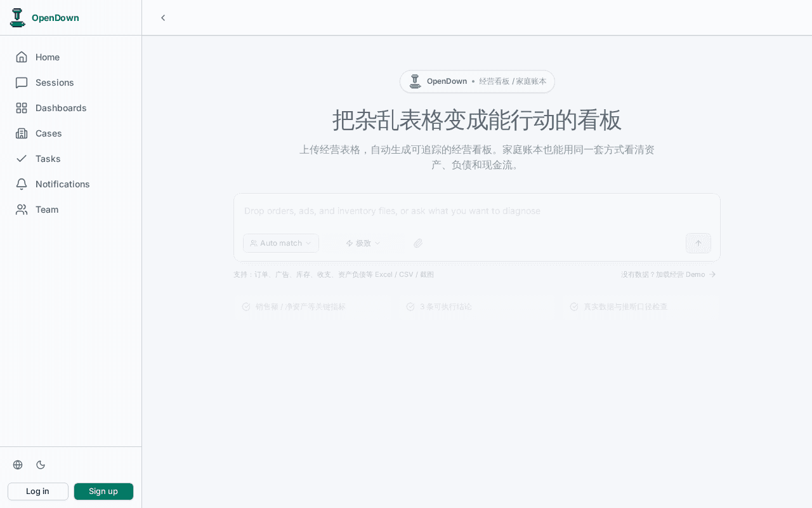Submit the prompt with the up-arrow button

698,243
